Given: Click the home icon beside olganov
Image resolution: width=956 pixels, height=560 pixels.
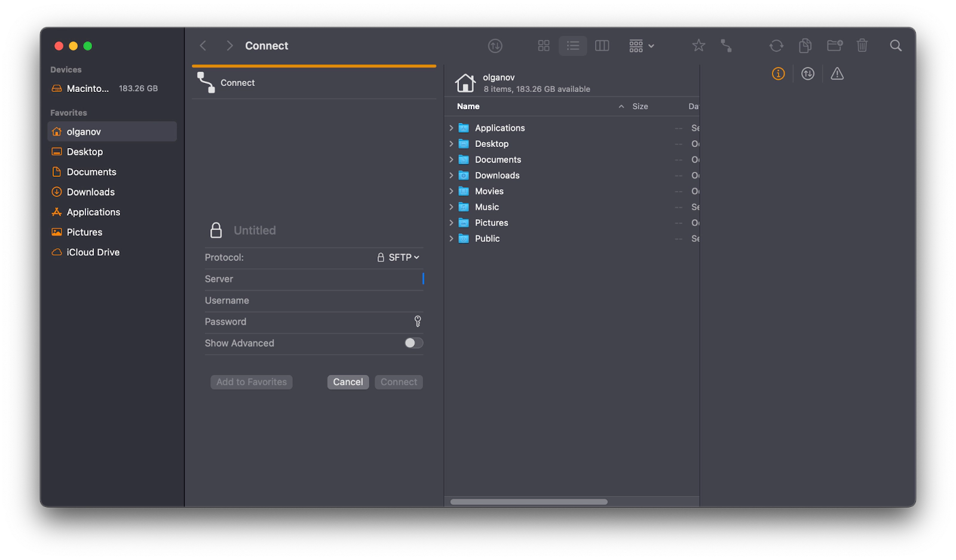Looking at the screenshot, I should (x=465, y=82).
